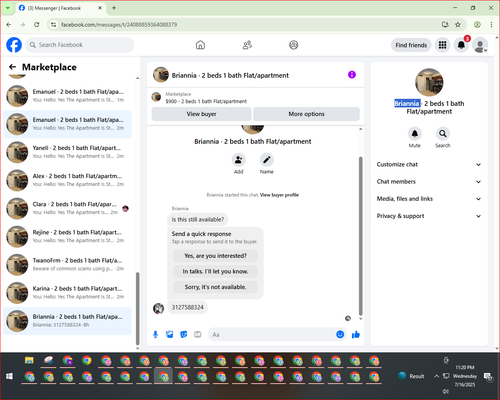This screenshot has width=500, height=400.
Task: Open the account avatar menu
Action: click(480, 45)
